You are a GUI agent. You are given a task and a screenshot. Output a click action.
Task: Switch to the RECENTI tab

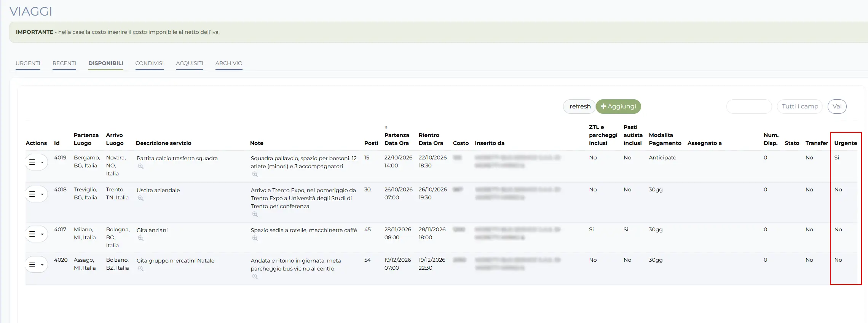click(x=64, y=63)
